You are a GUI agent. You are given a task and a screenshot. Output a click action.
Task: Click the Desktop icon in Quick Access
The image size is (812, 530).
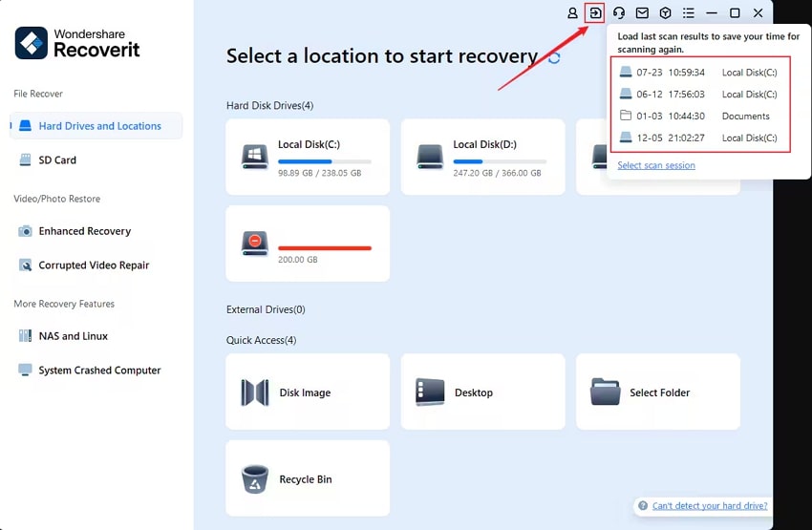coord(430,392)
